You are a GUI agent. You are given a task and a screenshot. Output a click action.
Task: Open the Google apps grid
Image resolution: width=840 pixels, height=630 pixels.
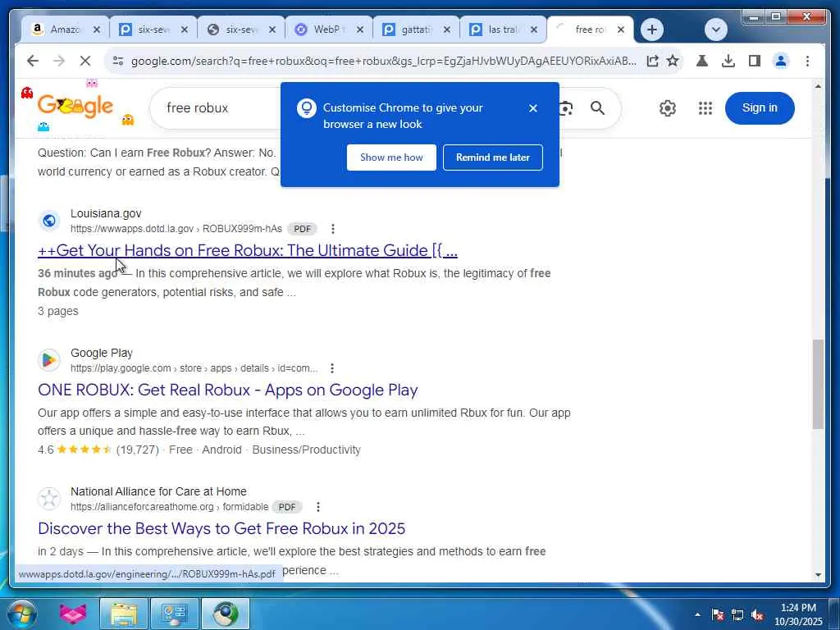pos(705,108)
